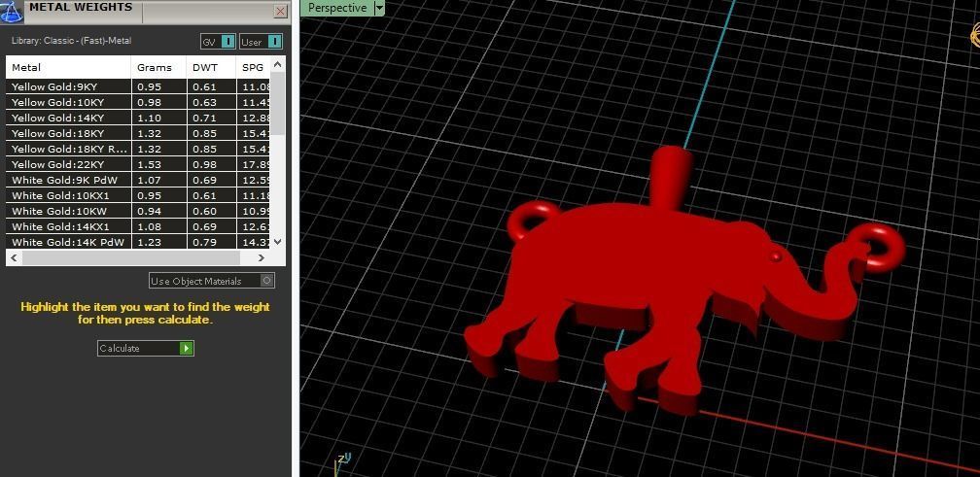Click the horizontal scrollbar thumb of the table
This screenshot has width=980, height=477.
tap(131, 257)
